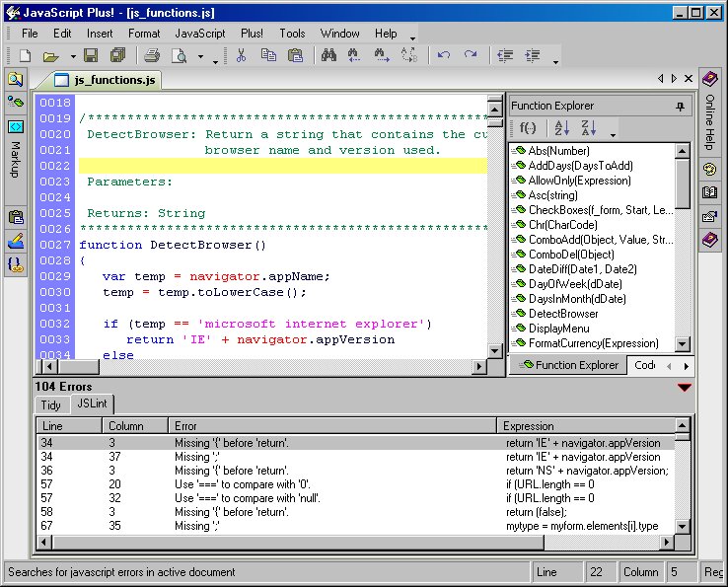Sort functions Z to A descending

[589, 128]
